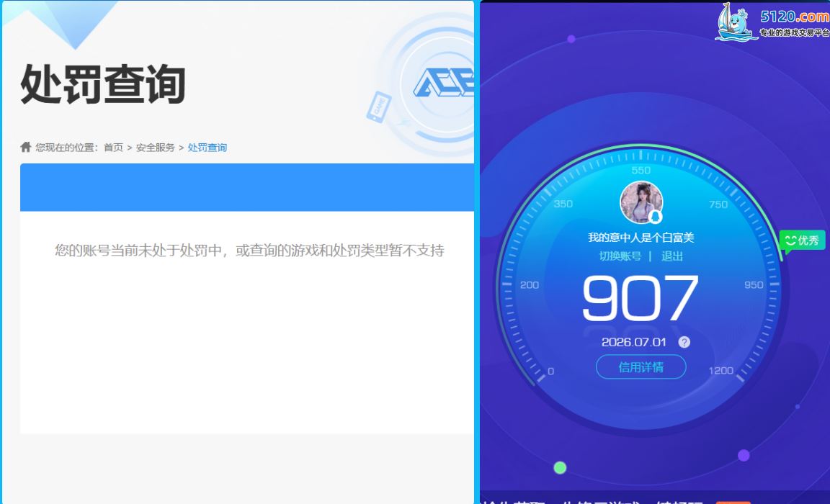Open the question mark help icon

[684, 342]
